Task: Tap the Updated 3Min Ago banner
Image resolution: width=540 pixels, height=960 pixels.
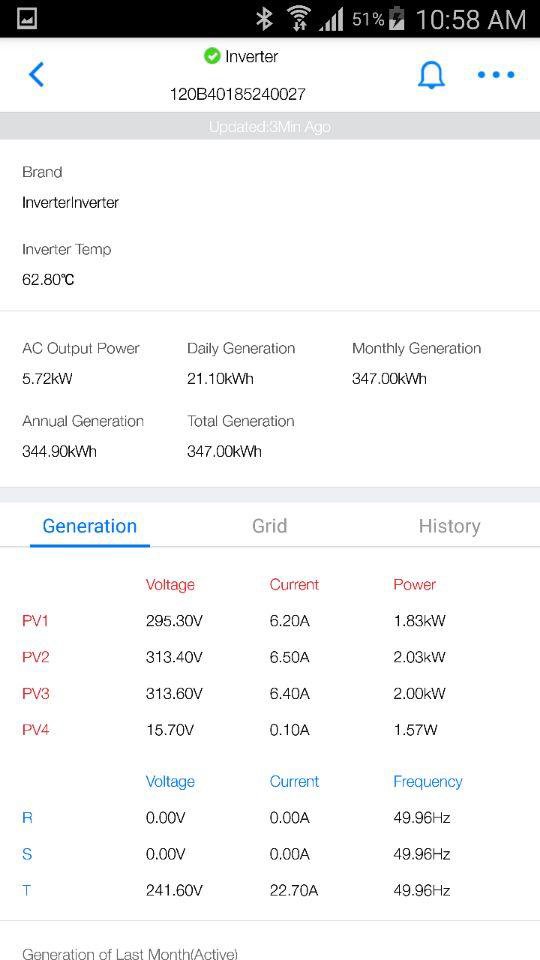Action: (x=270, y=127)
